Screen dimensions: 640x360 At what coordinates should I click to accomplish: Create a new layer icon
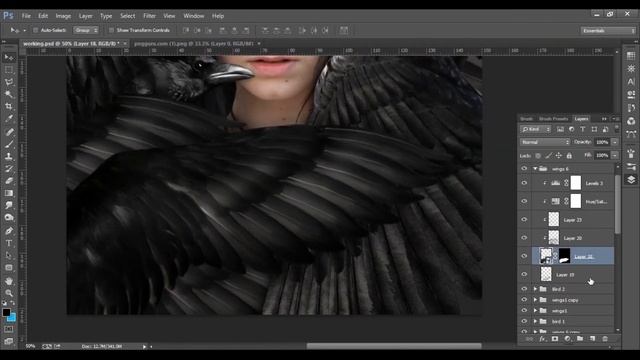click(x=593, y=339)
